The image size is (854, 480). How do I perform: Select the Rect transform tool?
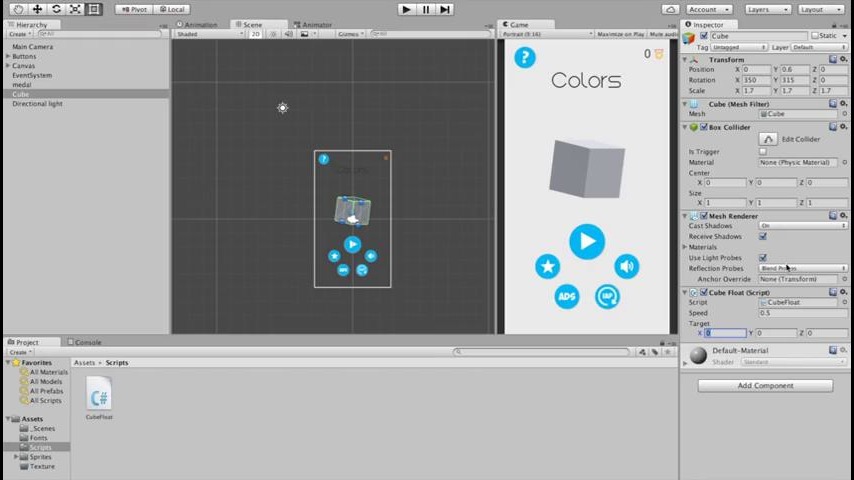[94, 9]
